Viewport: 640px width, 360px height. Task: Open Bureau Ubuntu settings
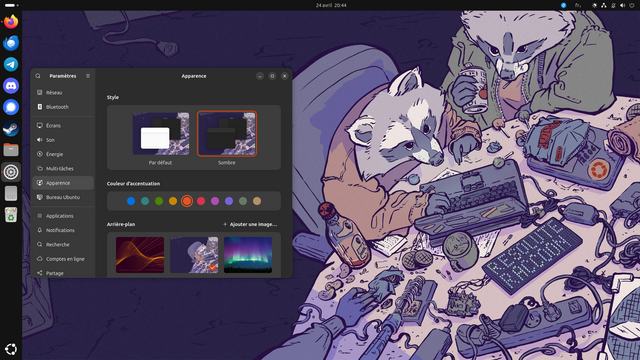(x=63, y=197)
